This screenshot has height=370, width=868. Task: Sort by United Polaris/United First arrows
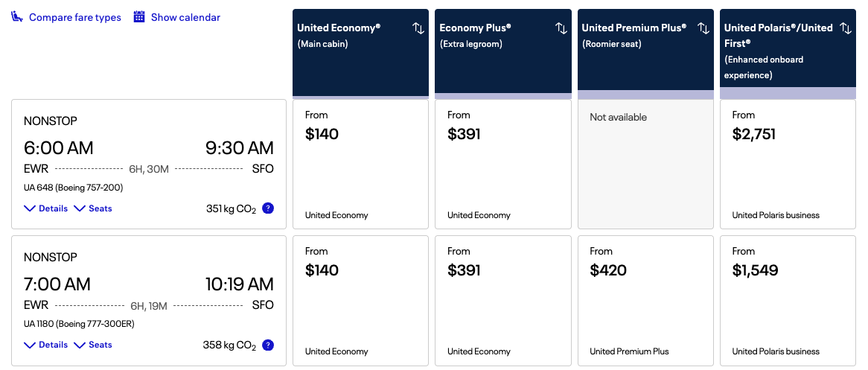[846, 28]
